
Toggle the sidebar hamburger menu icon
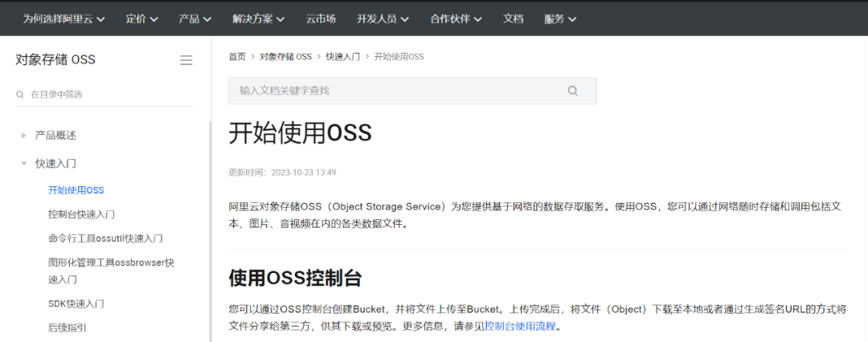pyautogui.click(x=186, y=60)
